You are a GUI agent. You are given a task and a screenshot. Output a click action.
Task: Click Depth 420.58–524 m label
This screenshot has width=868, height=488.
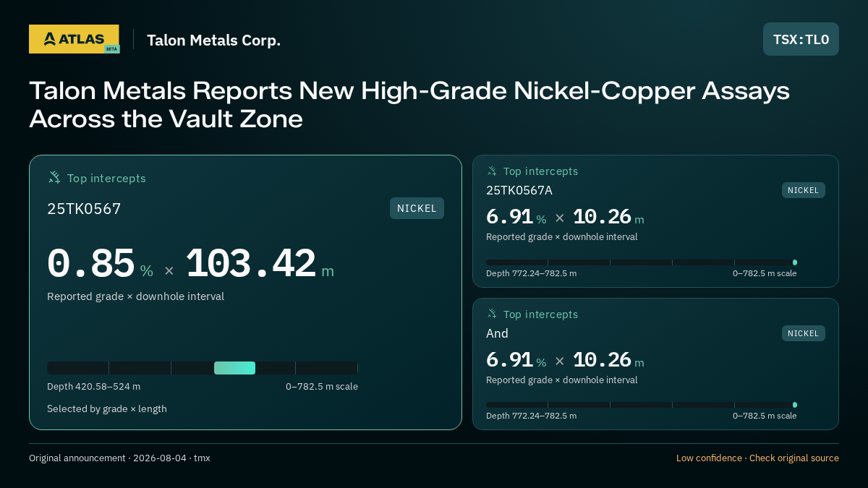(94, 387)
